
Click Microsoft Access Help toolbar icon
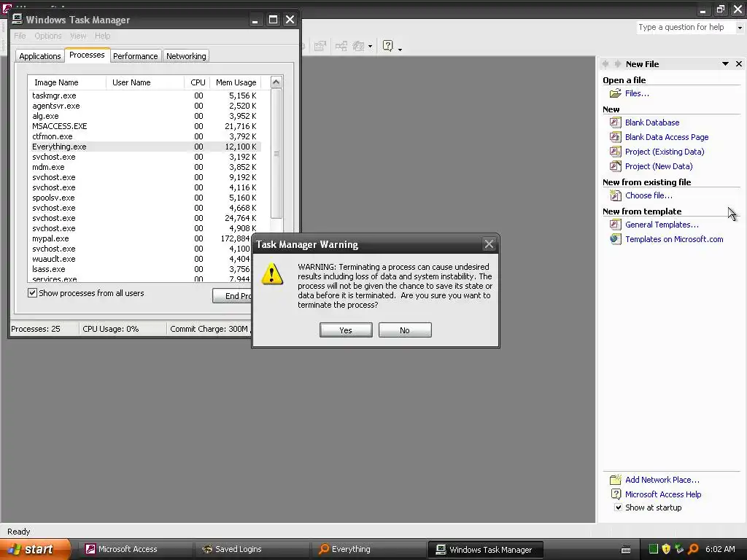click(388, 46)
